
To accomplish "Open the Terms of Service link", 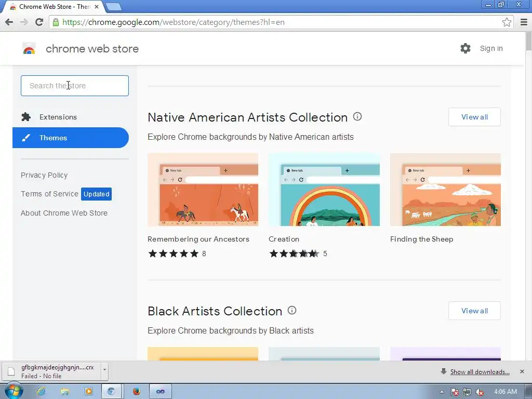I will click(49, 194).
